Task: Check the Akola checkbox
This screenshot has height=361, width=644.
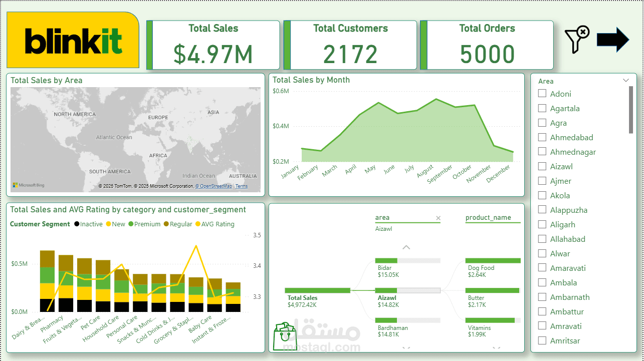Action: tap(542, 195)
